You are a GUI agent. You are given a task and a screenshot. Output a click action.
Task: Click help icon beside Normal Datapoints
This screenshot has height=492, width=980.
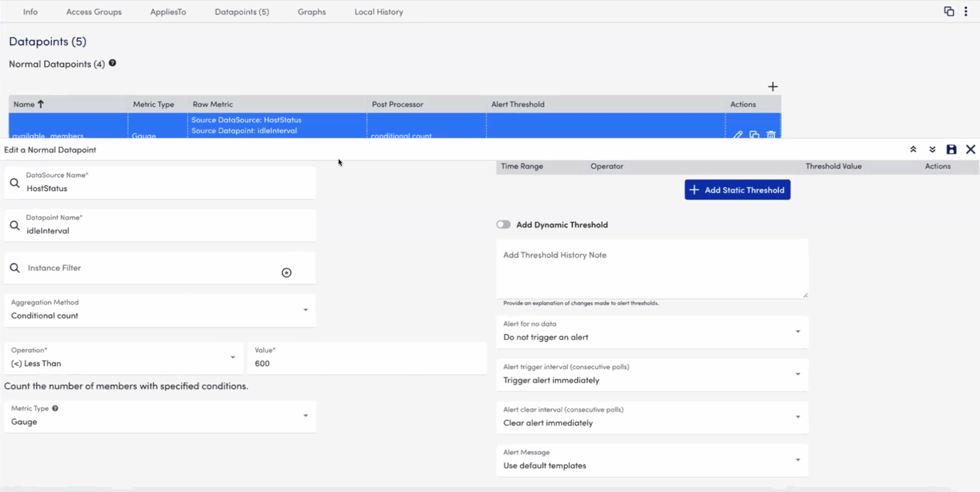point(112,63)
